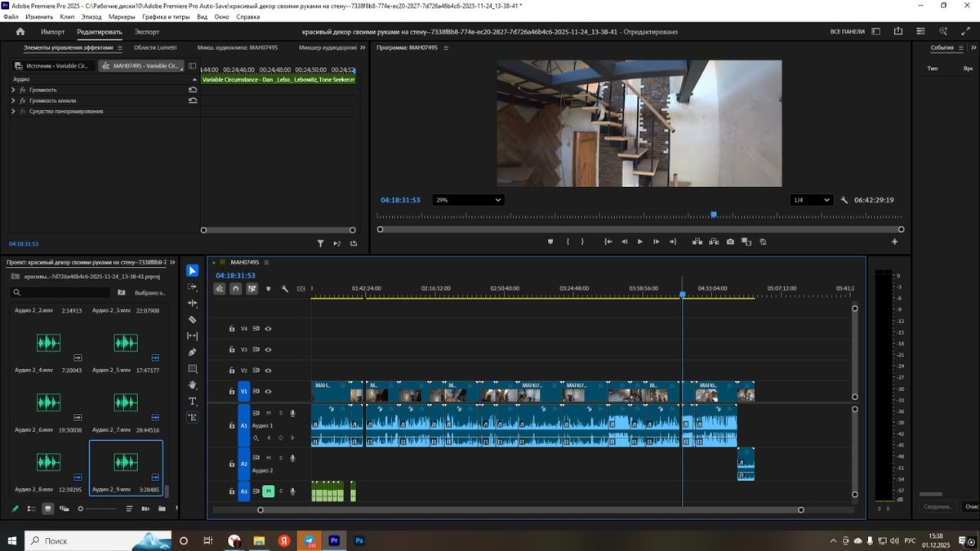Select the Pen tool

point(192,352)
